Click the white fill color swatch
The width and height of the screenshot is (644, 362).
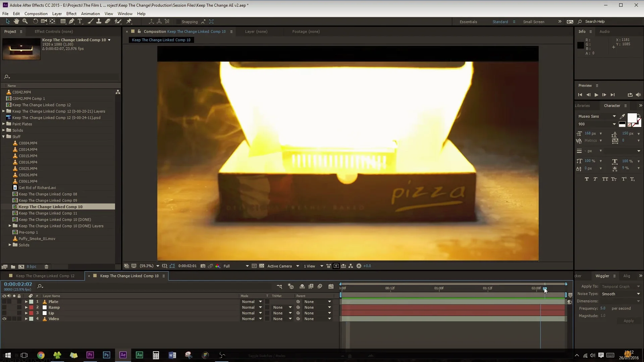click(632, 118)
